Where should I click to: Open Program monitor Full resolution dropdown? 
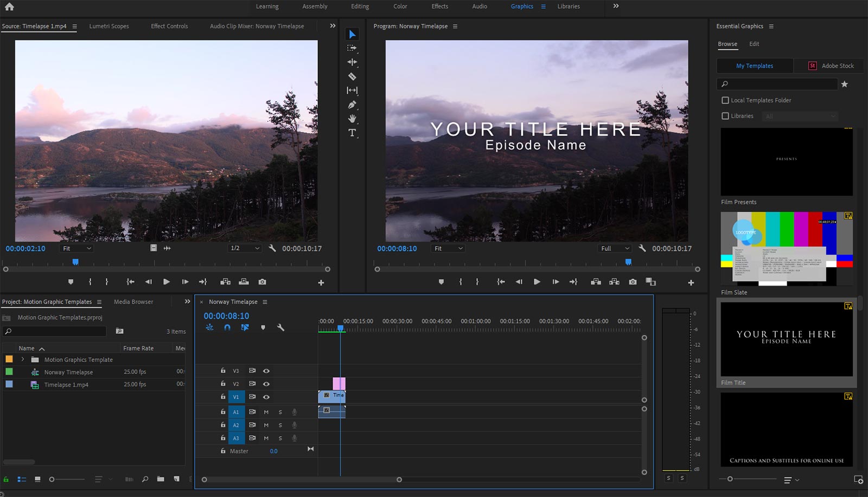click(x=615, y=248)
